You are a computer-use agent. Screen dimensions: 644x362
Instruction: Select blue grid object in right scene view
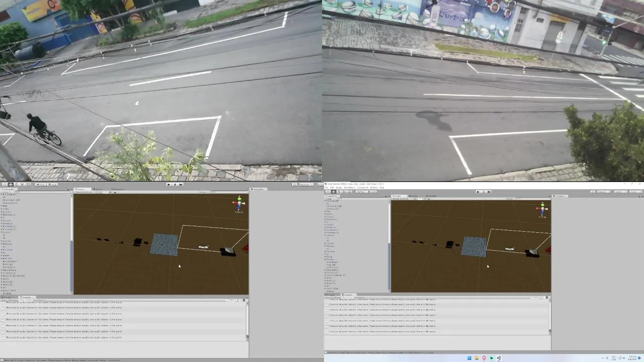click(474, 246)
